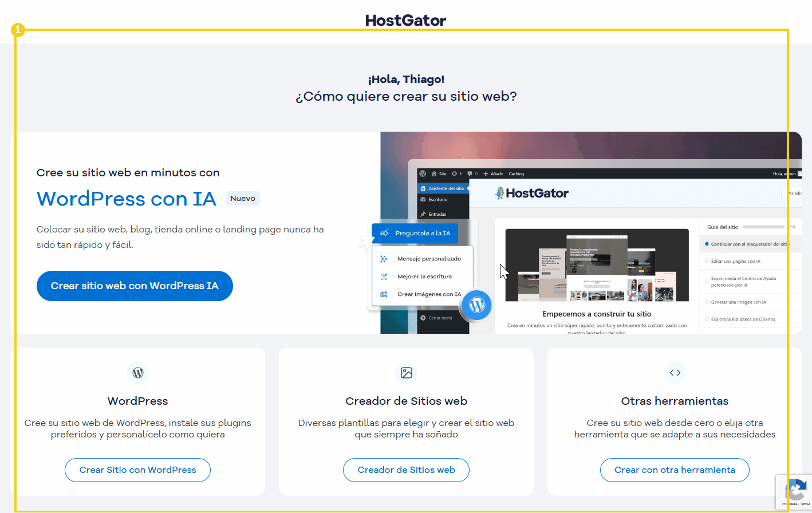Click the WordPress logo icon above the WordPress card title

coord(138,373)
